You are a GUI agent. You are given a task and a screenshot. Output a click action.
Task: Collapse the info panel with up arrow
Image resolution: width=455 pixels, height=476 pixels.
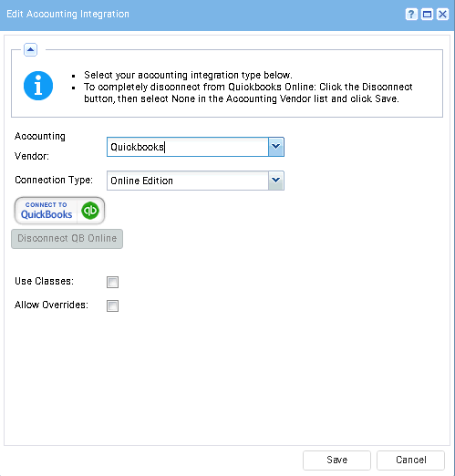[x=30, y=50]
